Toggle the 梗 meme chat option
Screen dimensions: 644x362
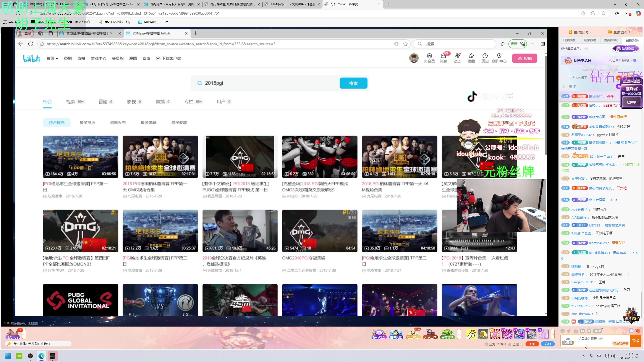pos(589,331)
